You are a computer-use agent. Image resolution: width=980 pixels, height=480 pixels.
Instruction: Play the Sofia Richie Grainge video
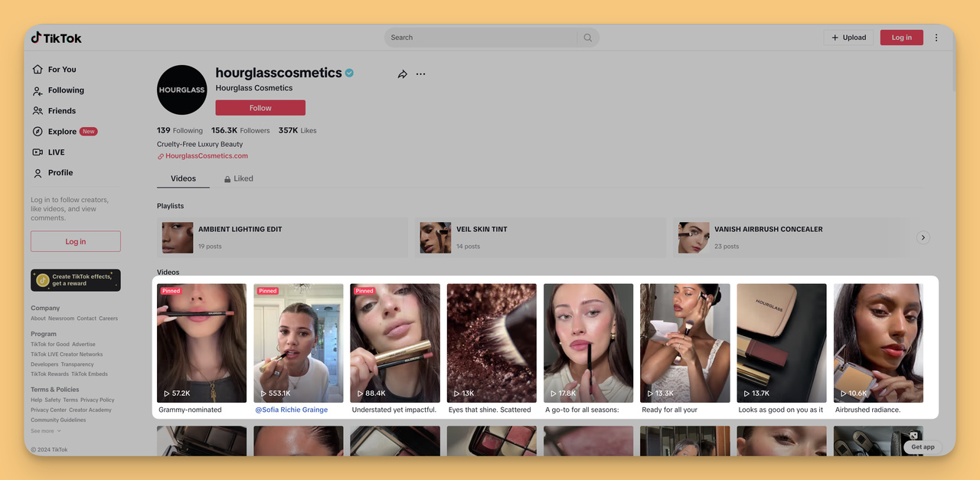pyautogui.click(x=299, y=343)
